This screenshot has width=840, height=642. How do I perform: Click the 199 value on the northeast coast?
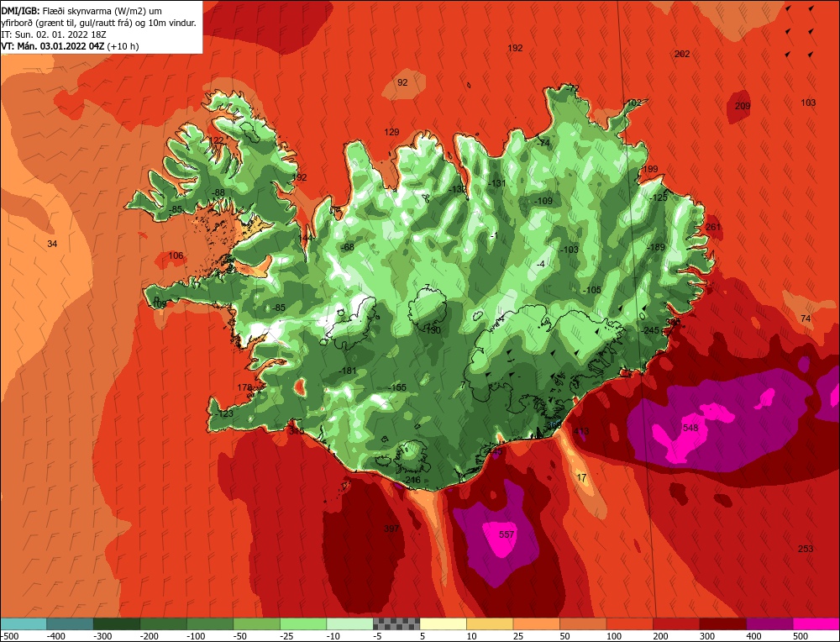(x=650, y=170)
